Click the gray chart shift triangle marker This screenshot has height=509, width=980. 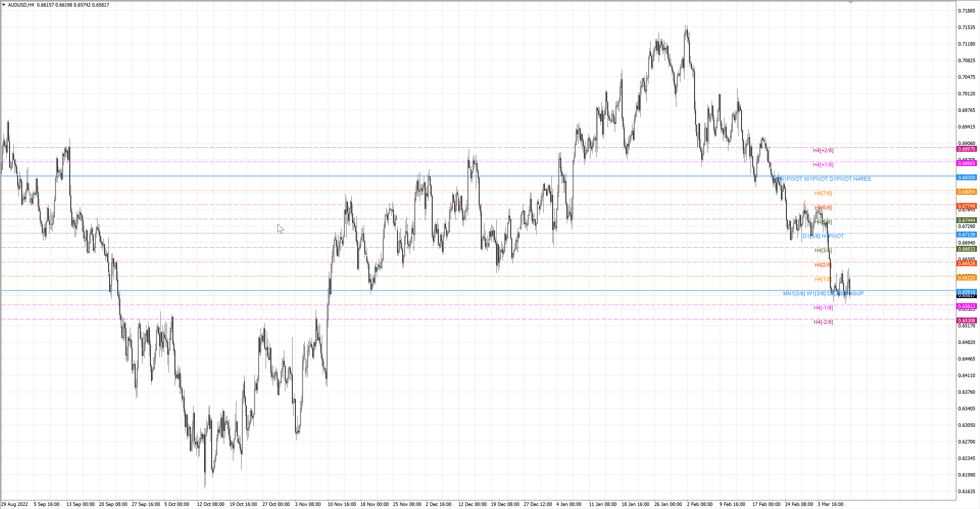click(x=851, y=3)
